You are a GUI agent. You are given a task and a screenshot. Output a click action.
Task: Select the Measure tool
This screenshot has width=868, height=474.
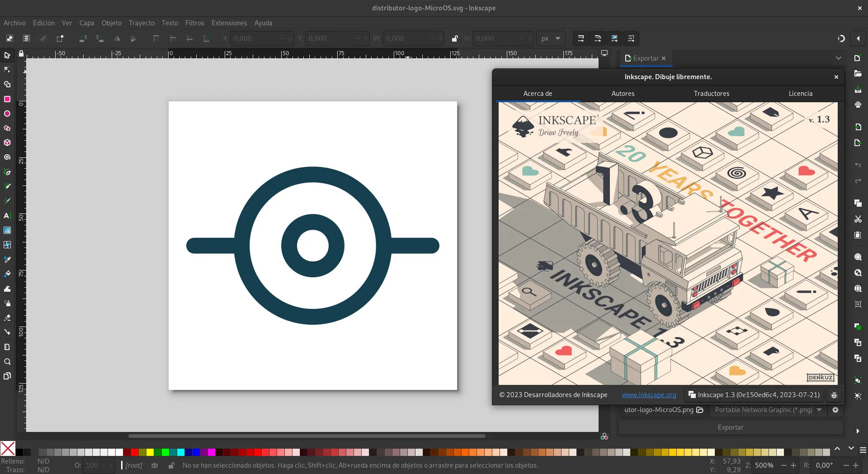(x=7, y=347)
